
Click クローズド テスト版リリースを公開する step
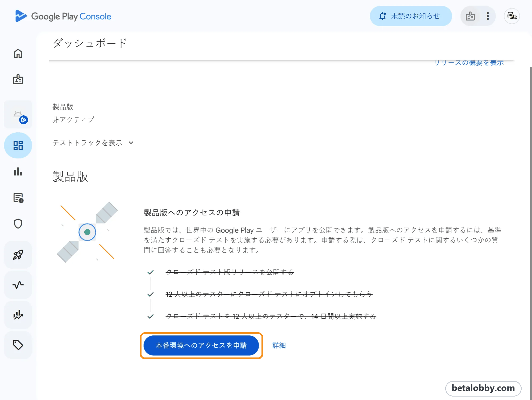[x=230, y=272]
